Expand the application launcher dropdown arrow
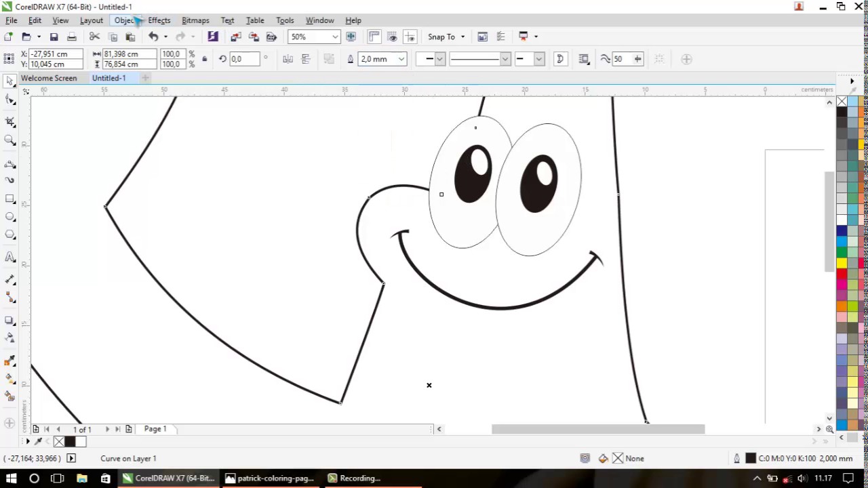This screenshot has width=868, height=488. pos(536,37)
